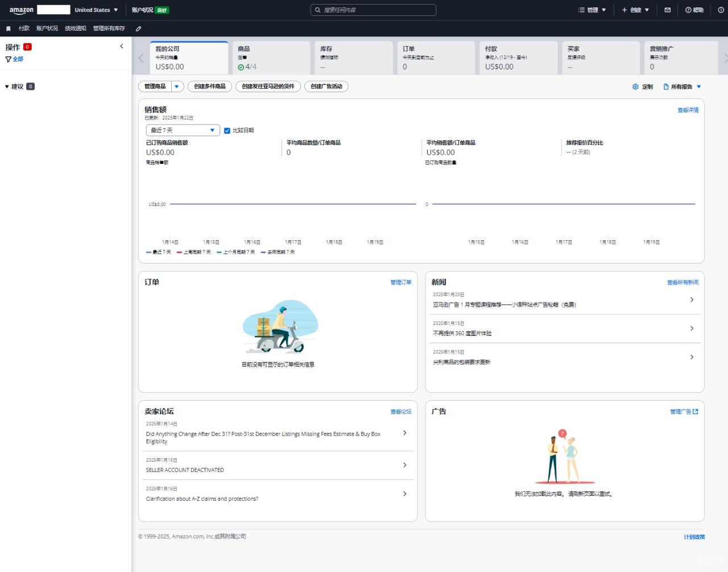Click the two people advertising illustration
The width and height of the screenshot is (728, 572).
(x=565, y=457)
